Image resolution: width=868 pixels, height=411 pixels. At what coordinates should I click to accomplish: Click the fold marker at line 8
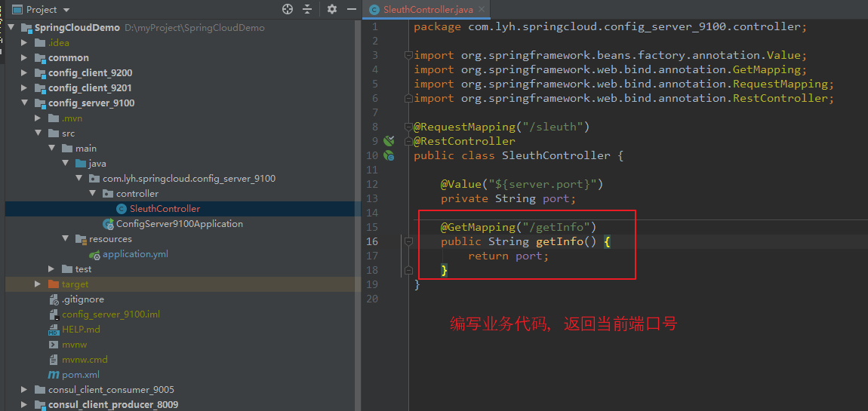[408, 127]
